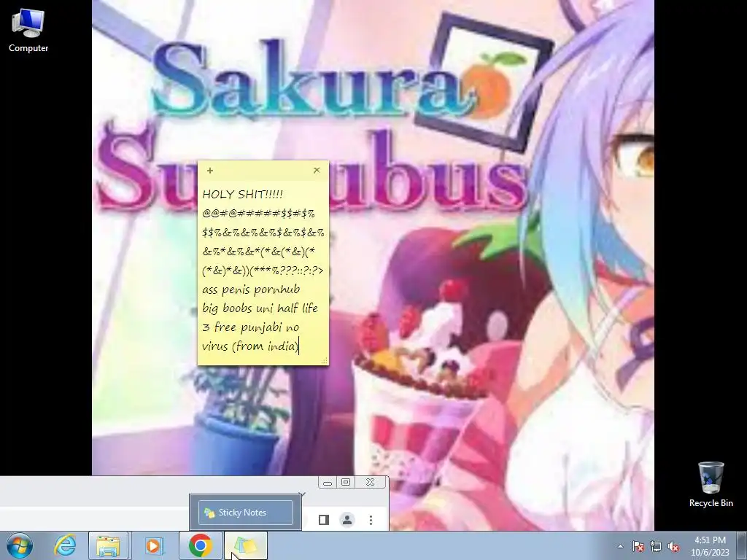
Task: Delete the yellow sticky note with its X
Action: pyautogui.click(x=317, y=171)
